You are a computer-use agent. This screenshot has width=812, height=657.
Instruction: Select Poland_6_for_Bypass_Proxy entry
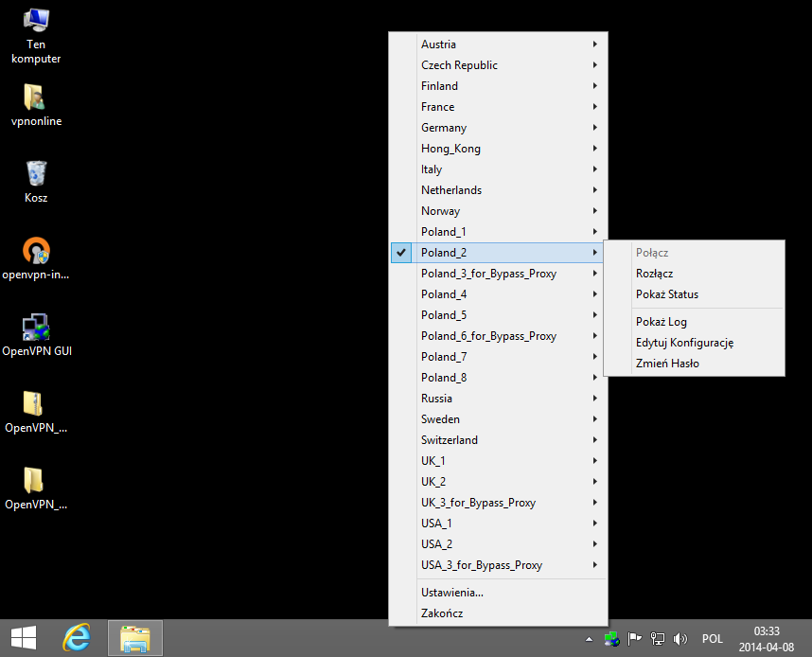(x=497, y=336)
